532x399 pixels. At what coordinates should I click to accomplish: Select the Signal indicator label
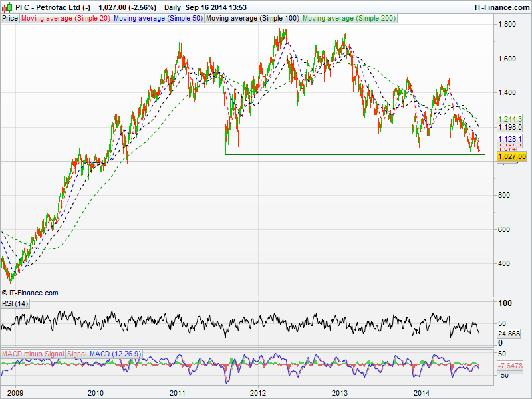coord(77,354)
